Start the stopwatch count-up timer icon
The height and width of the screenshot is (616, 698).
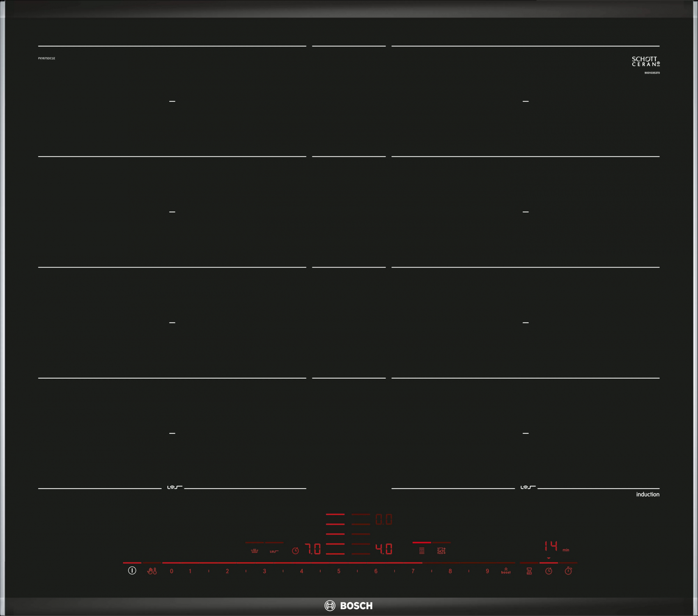(568, 571)
